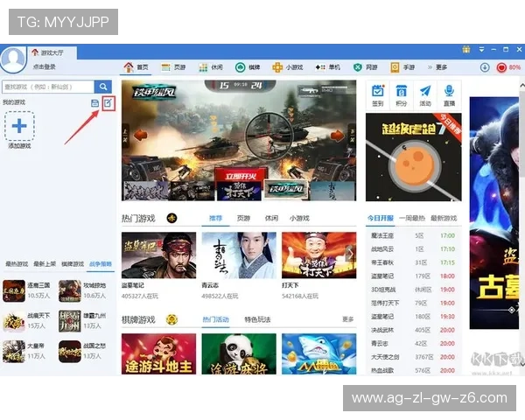
Task: Open the 休闲 casual games category
Action: [211, 67]
